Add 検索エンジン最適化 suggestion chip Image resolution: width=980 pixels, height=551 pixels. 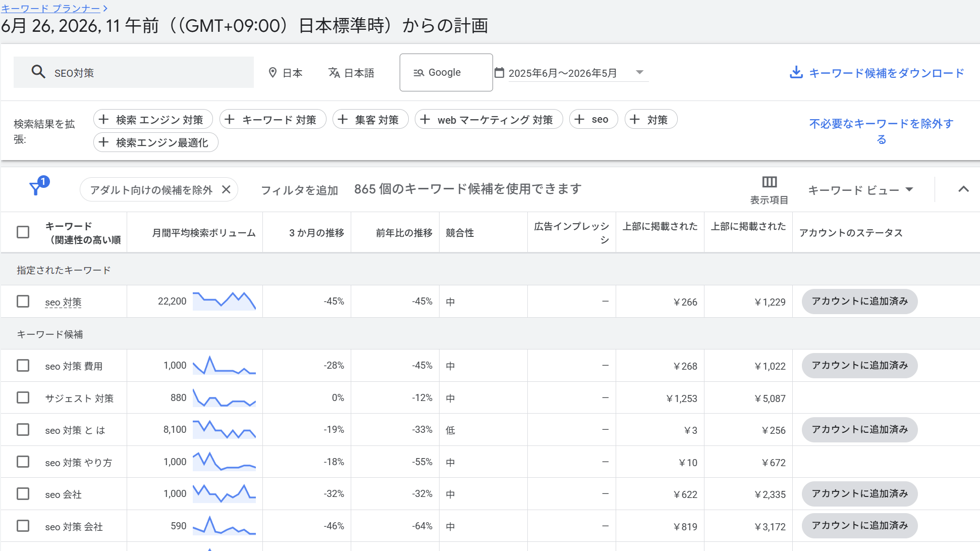click(x=155, y=142)
